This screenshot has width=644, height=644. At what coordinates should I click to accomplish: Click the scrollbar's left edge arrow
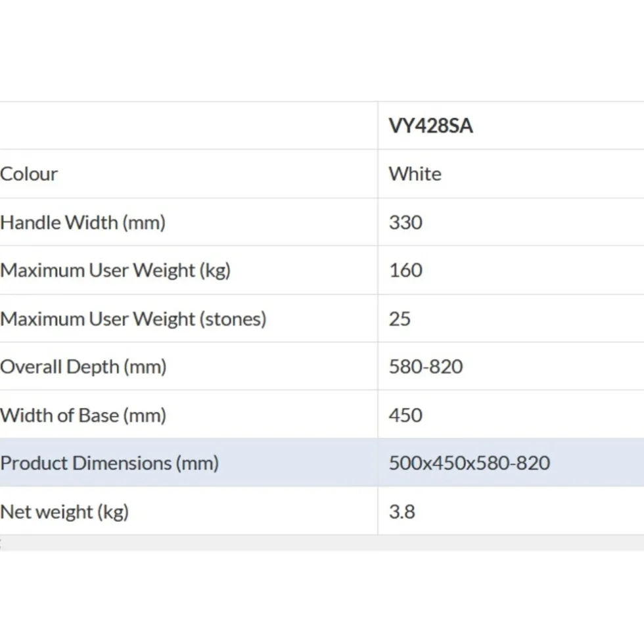click(1, 543)
